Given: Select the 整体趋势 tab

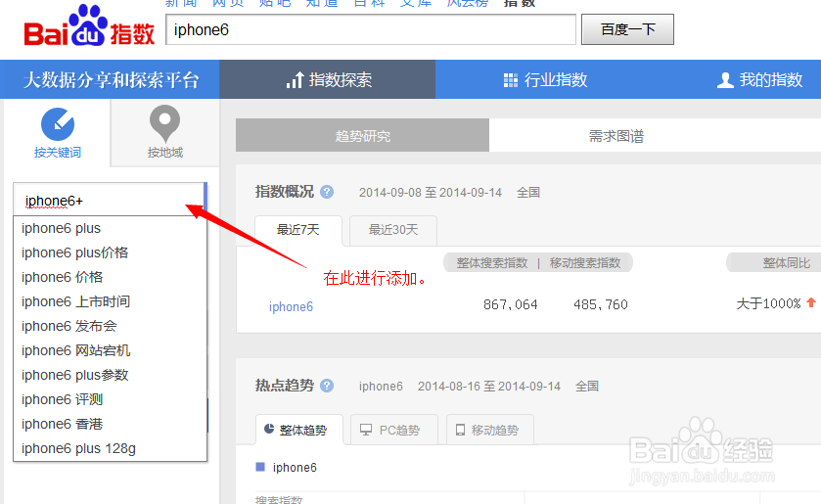Looking at the screenshot, I should click(x=299, y=430).
